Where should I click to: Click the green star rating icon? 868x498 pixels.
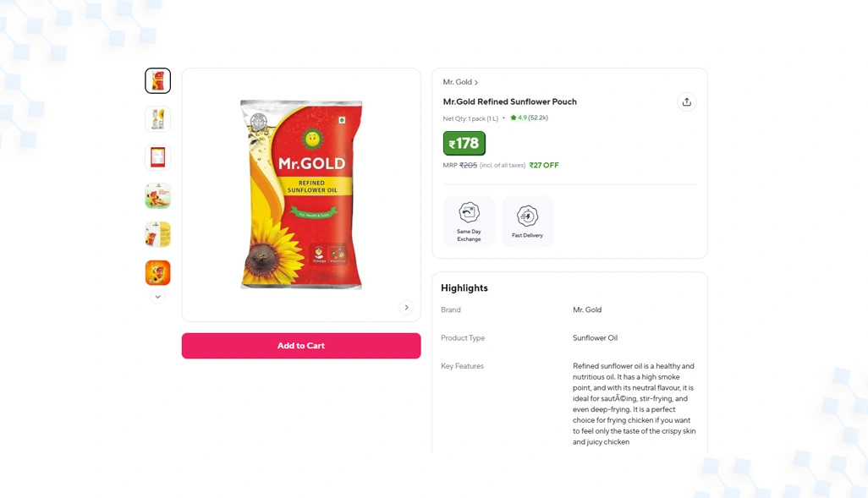[514, 118]
